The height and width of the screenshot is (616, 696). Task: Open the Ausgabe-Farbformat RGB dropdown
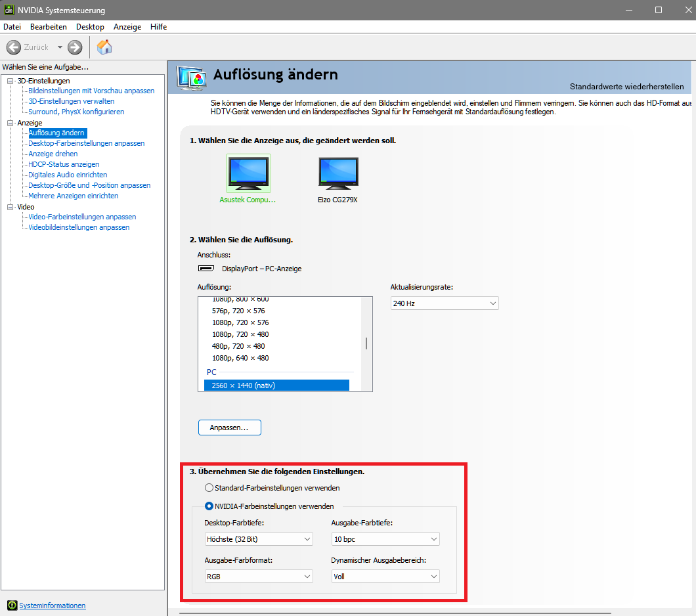tap(259, 577)
